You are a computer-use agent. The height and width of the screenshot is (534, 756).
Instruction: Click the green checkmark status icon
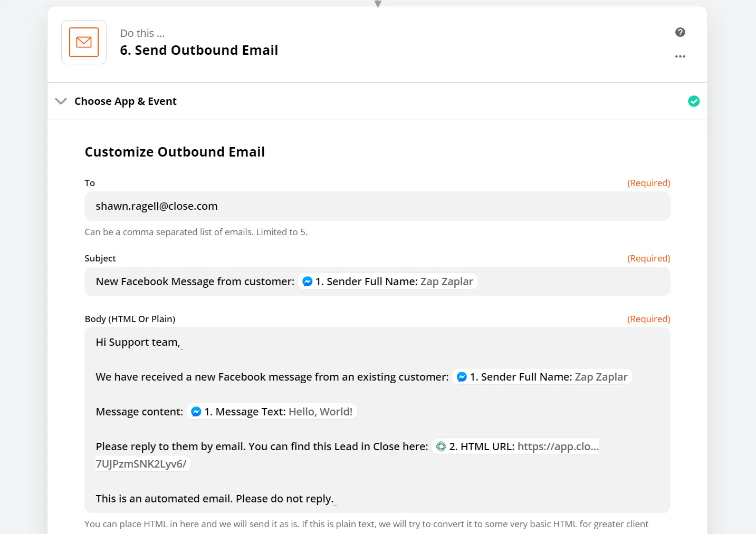pos(694,101)
